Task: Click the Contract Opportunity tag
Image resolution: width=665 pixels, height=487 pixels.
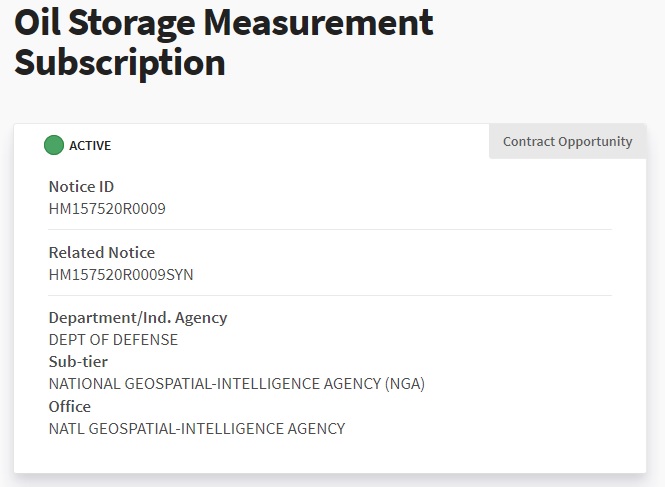Action: tap(567, 141)
